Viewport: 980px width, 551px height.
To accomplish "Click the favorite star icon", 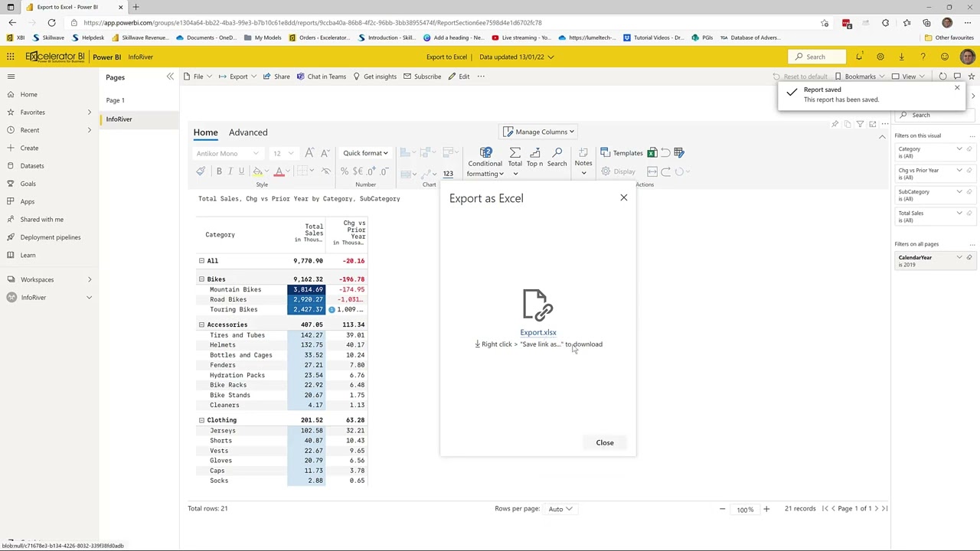I will click(971, 77).
